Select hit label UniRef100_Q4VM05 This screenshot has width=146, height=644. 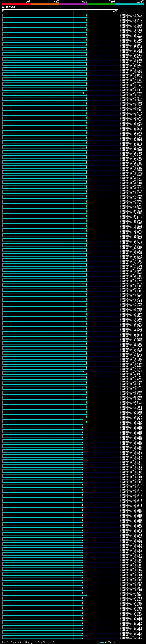[x=131, y=155]
